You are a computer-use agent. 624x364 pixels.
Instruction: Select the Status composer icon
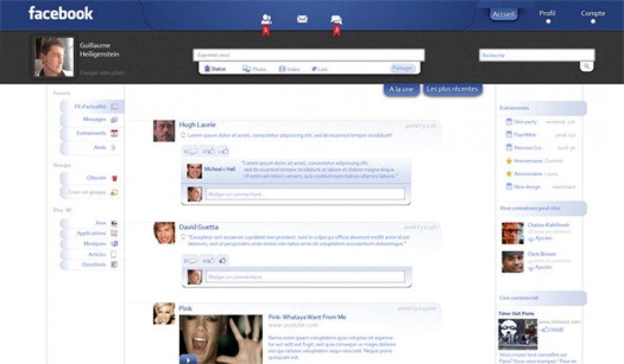207,69
